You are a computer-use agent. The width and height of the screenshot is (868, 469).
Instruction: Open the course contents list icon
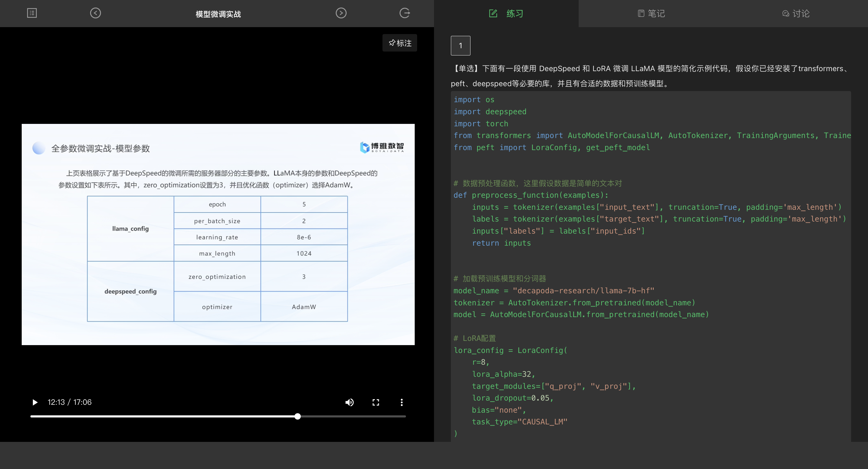point(32,13)
